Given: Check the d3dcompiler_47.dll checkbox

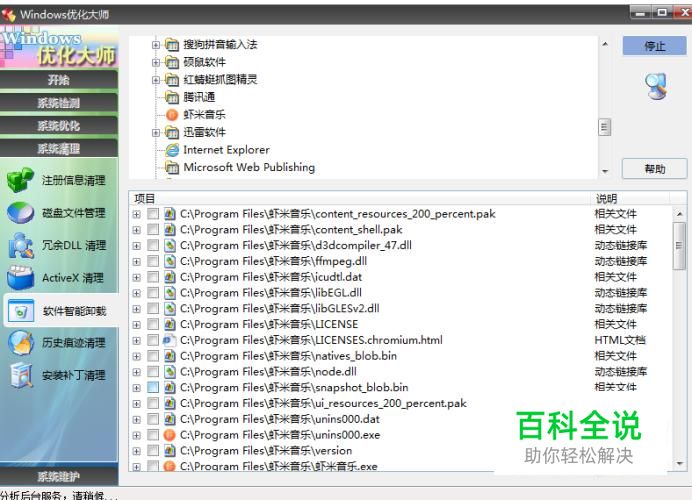Looking at the screenshot, I should tap(153, 245).
